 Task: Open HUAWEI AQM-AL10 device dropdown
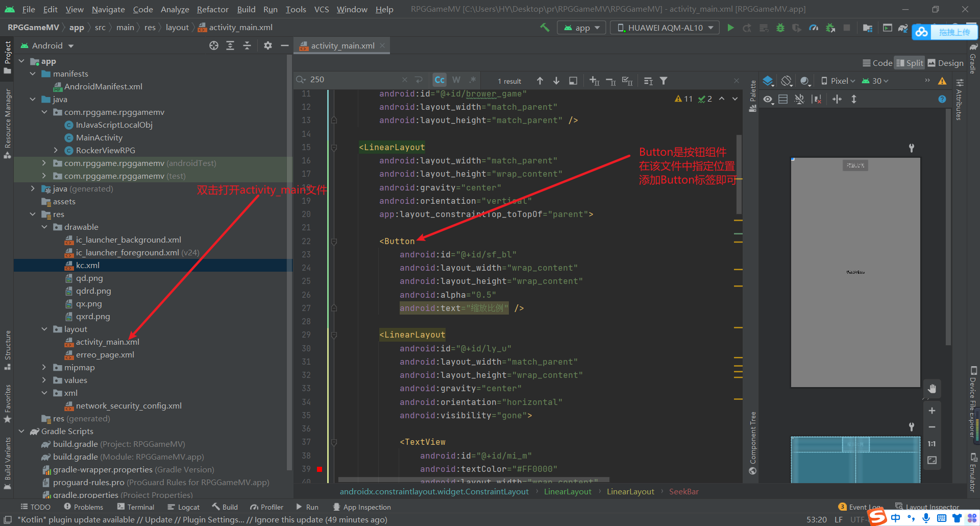[x=665, y=28]
